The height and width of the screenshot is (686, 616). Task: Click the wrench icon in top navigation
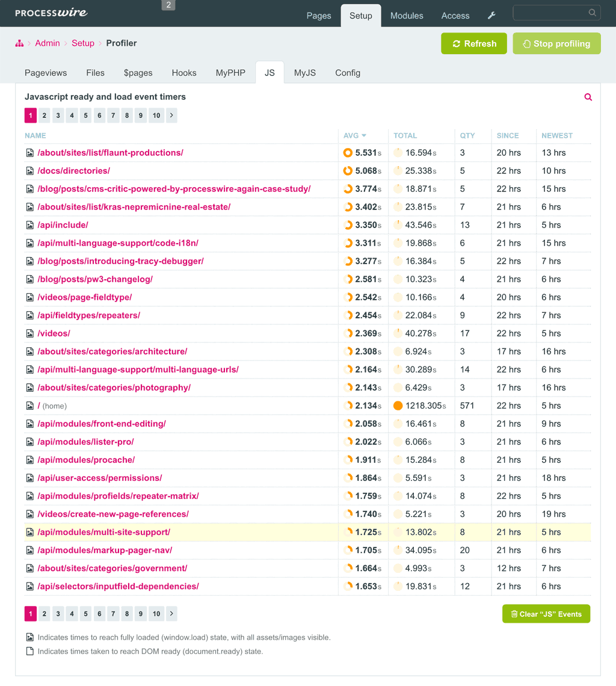(x=491, y=16)
